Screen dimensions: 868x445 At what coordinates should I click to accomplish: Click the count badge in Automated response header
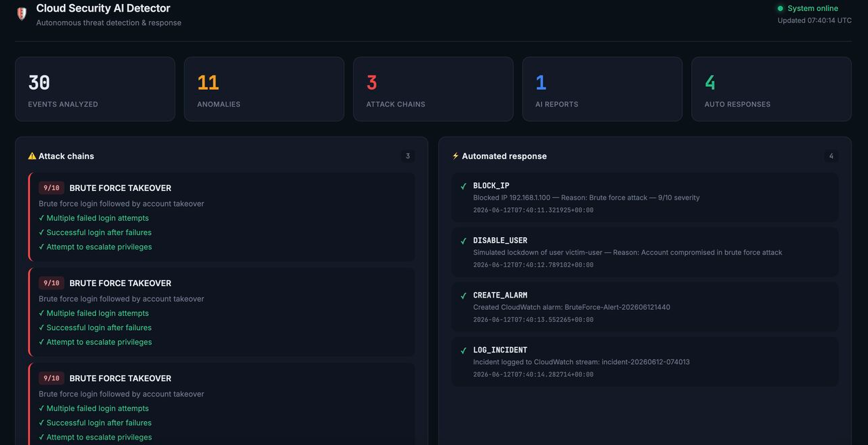pos(831,156)
